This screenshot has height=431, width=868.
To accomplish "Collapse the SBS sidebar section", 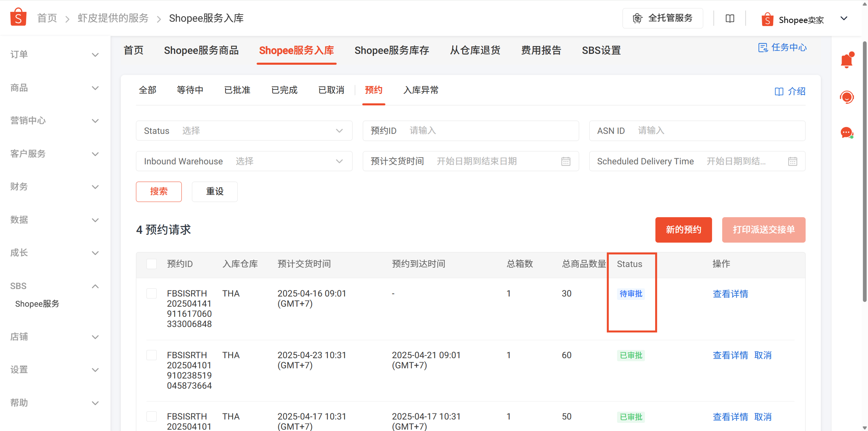I will point(95,286).
